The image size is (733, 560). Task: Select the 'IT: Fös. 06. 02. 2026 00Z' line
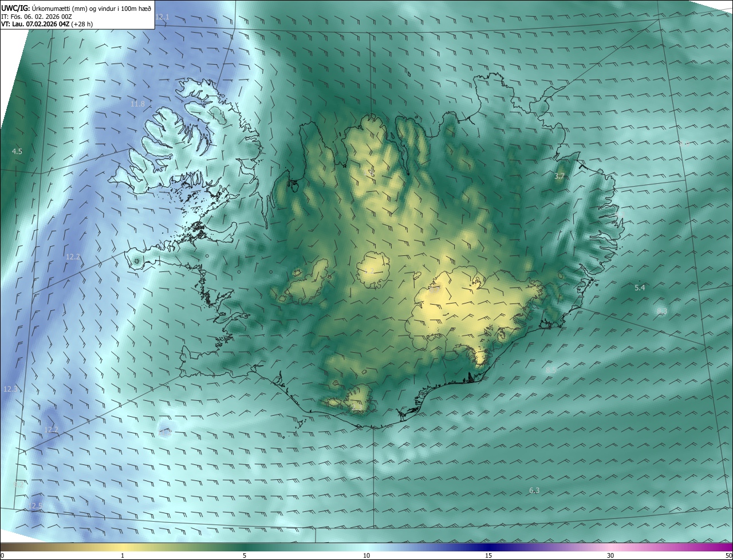[x=36, y=17]
